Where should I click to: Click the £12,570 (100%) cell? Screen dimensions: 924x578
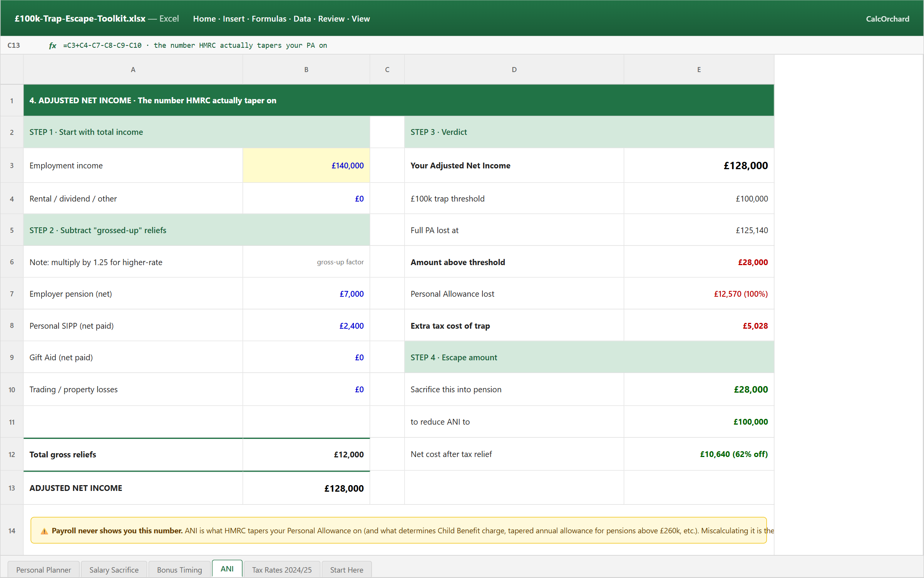699,294
